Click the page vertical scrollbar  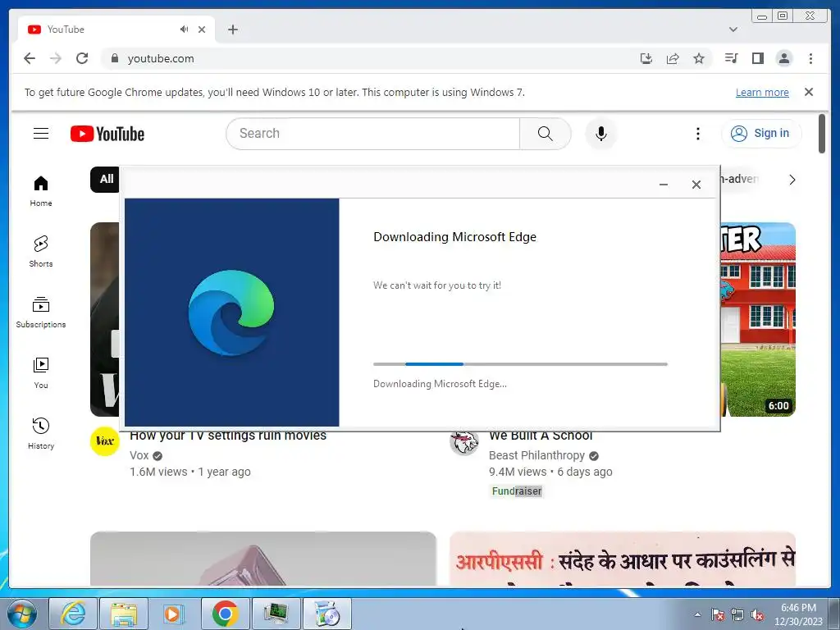822,134
